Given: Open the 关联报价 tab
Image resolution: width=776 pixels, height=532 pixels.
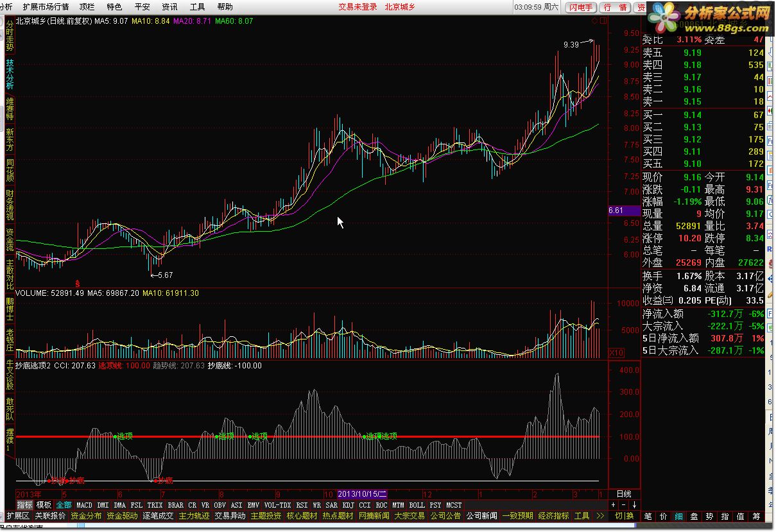Looking at the screenshot, I should tap(50, 516).
